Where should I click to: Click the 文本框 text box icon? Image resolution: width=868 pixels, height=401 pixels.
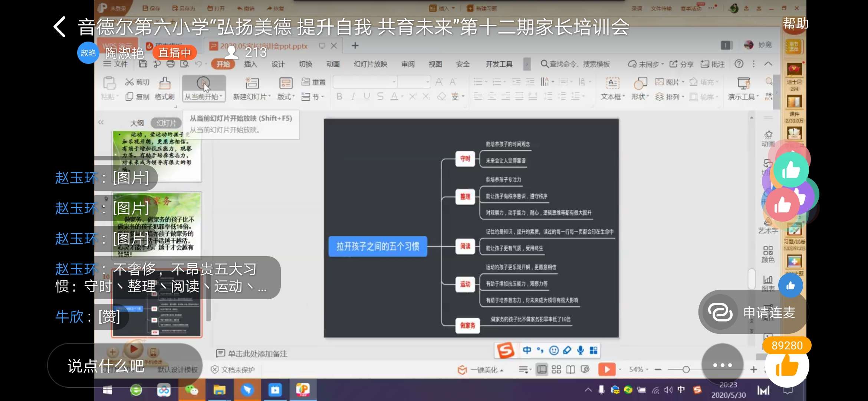tap(612, 83)
